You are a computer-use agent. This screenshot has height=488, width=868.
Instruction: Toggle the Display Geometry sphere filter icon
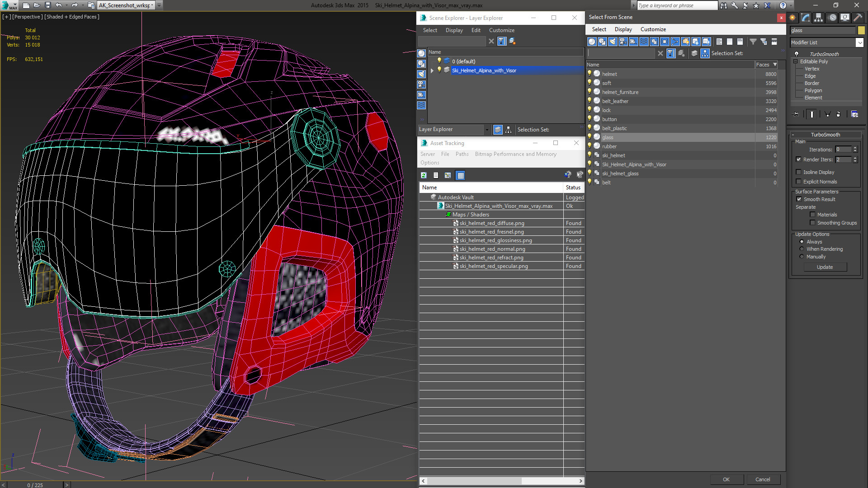[x=592, y=42]
